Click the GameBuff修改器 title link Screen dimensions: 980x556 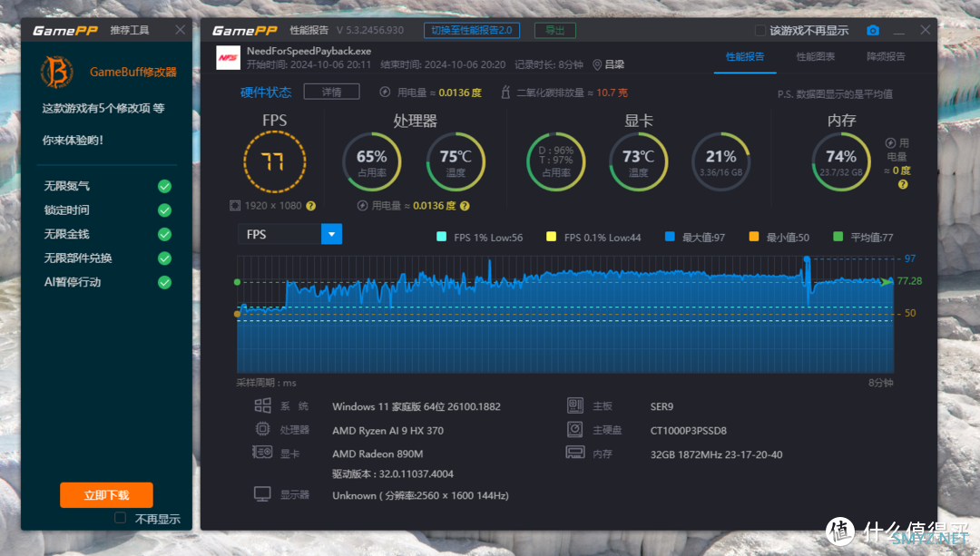click(x=133, y=72)
